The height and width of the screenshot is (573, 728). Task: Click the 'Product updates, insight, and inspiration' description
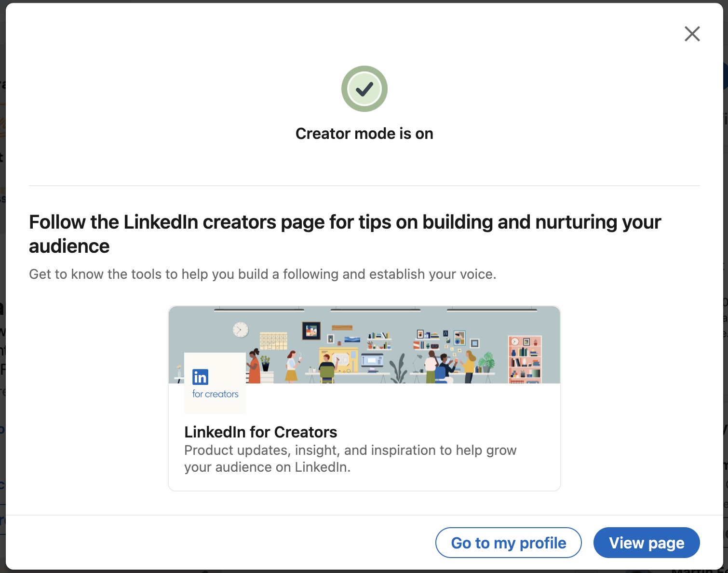pyautogui.click(x=351, y=459)
